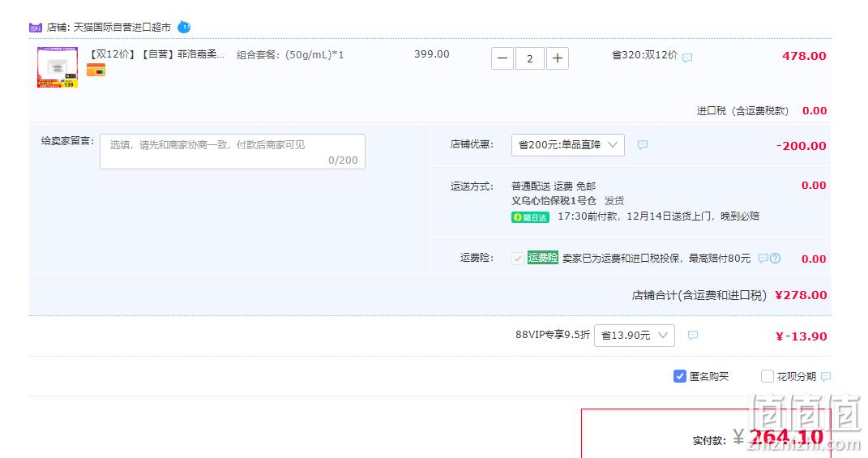
Task: Decrease quantity with the minus button
Action: pos(502,58)
